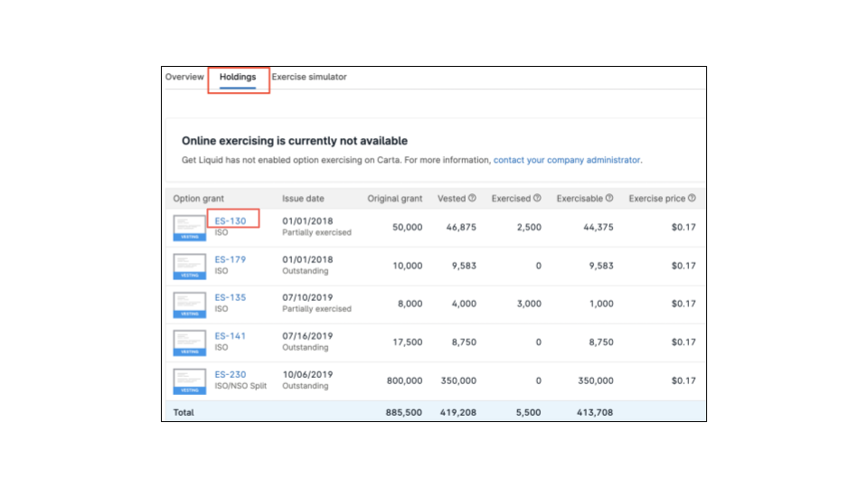Open the Exercise simulator tab
This screenshot has height=488, width=868.
(309, 77)
